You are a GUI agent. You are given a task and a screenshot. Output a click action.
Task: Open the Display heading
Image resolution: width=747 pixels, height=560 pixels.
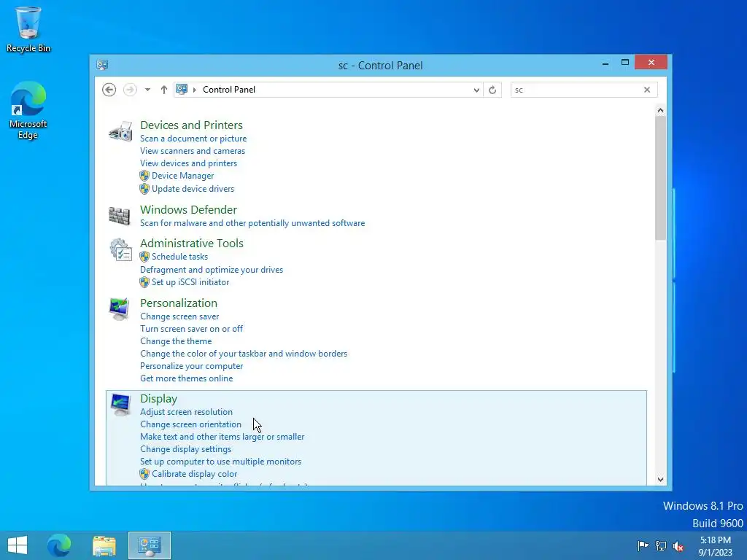pos(158,399)
